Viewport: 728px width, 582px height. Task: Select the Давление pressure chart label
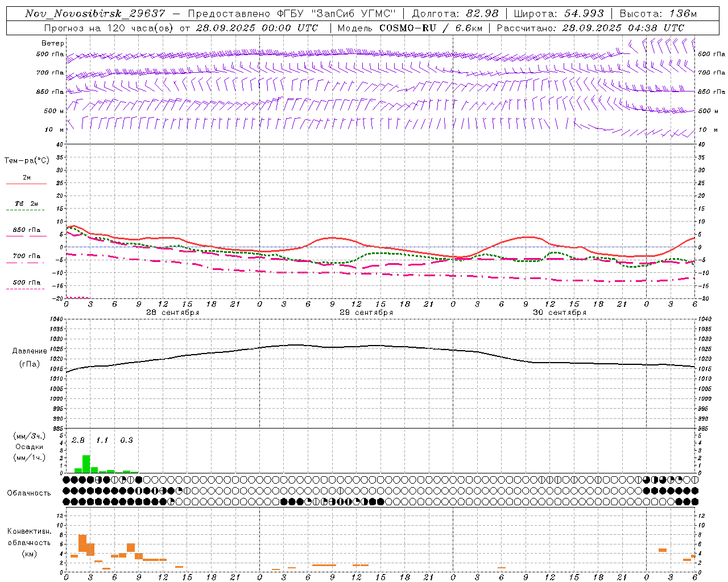coord(30,351)
